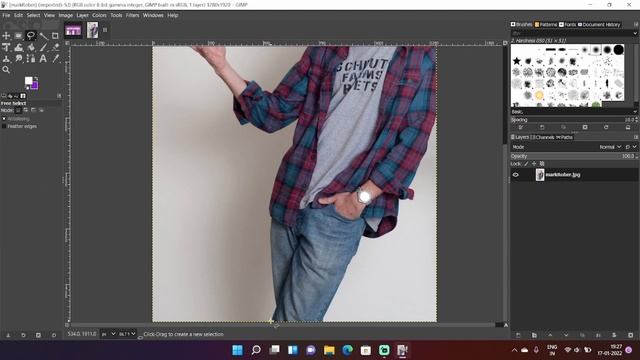The width and height of the screenshot is (640, 360).
Task: Select the Free Select lasso tool
Action: (x=31, y=36)
